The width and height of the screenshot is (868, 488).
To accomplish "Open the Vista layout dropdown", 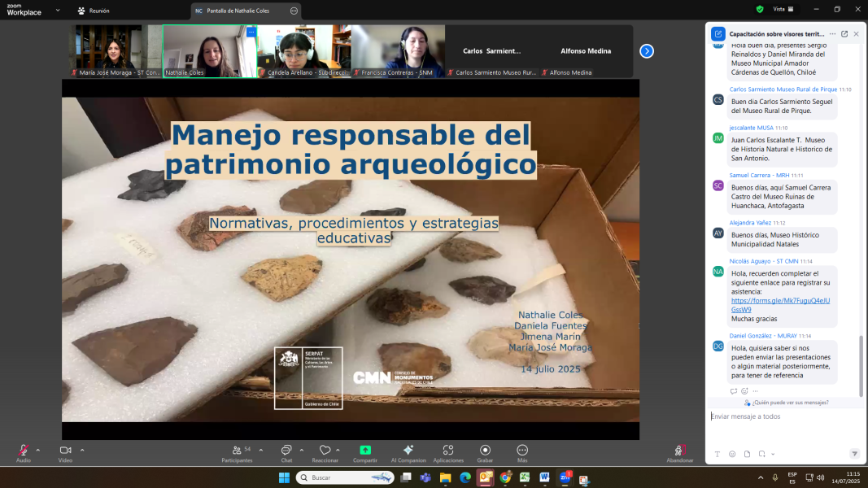I will (783, 9).
